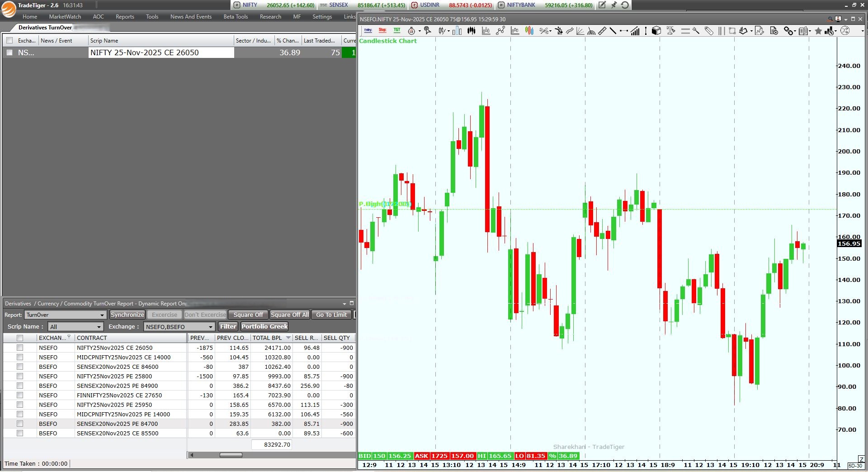Click the text annotation tool
The width and height of the screenshot is (868, 472).
point(671,31)
